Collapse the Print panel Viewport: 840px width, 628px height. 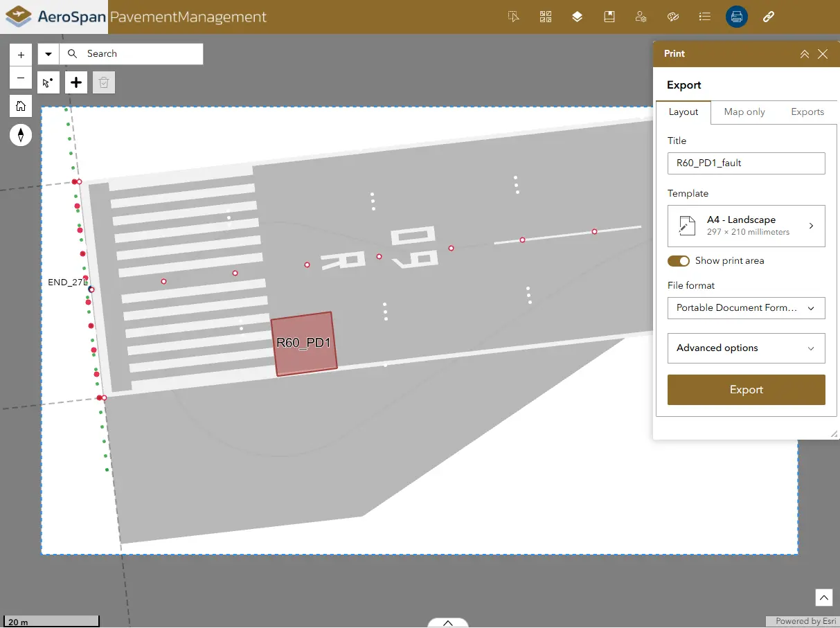coord(804,54)
